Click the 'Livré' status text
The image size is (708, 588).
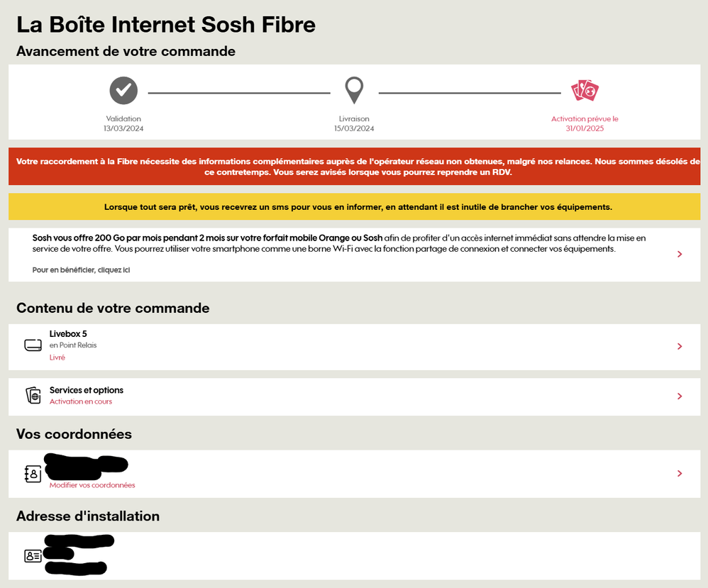point(57,357)
